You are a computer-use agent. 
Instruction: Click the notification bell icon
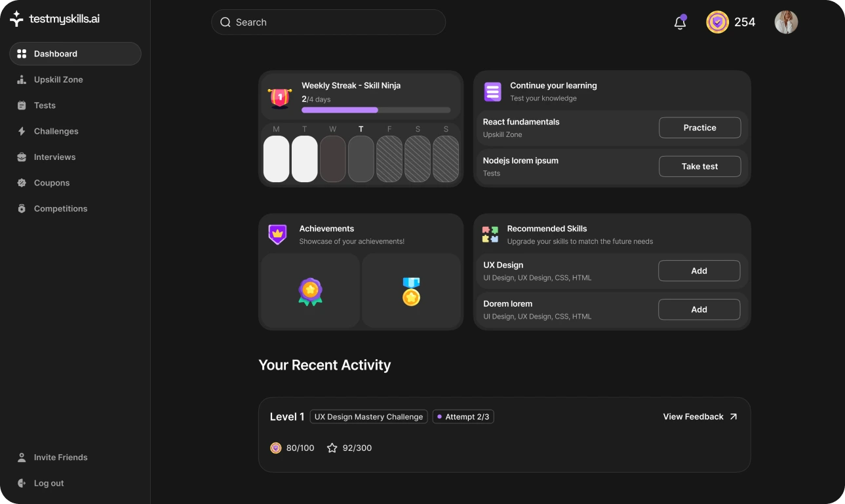pyautogui.click(x=680, y=23)
